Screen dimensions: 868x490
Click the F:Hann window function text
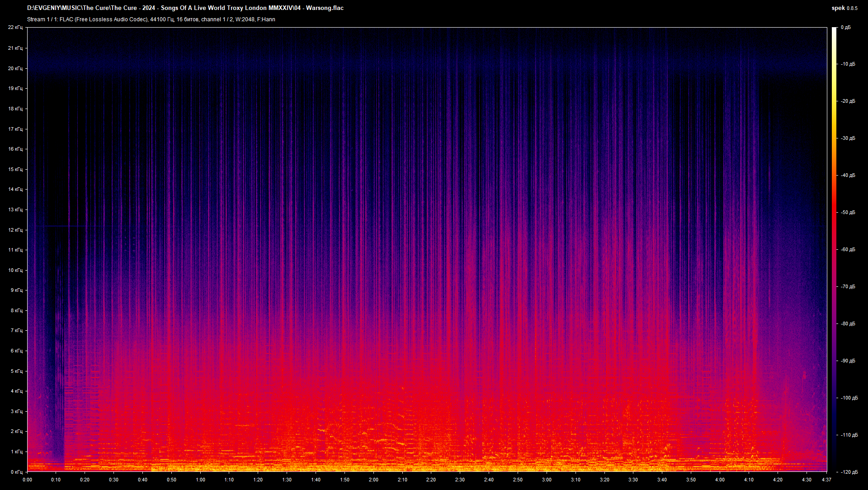point(267,19)
